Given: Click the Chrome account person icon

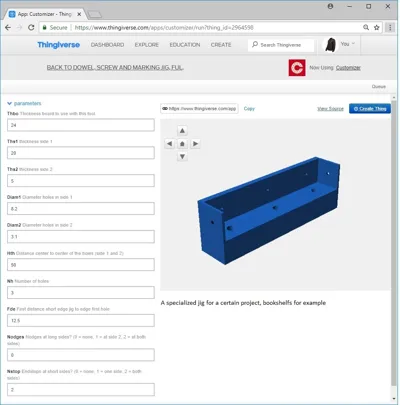Looking at the screenshot, I should coord(330,6).
